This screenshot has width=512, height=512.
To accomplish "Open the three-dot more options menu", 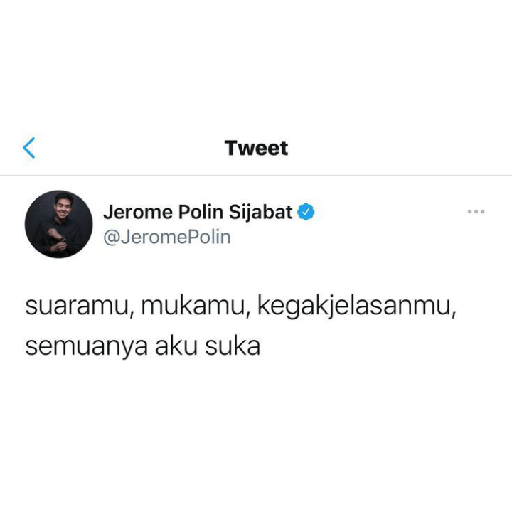I will (476, 211).
